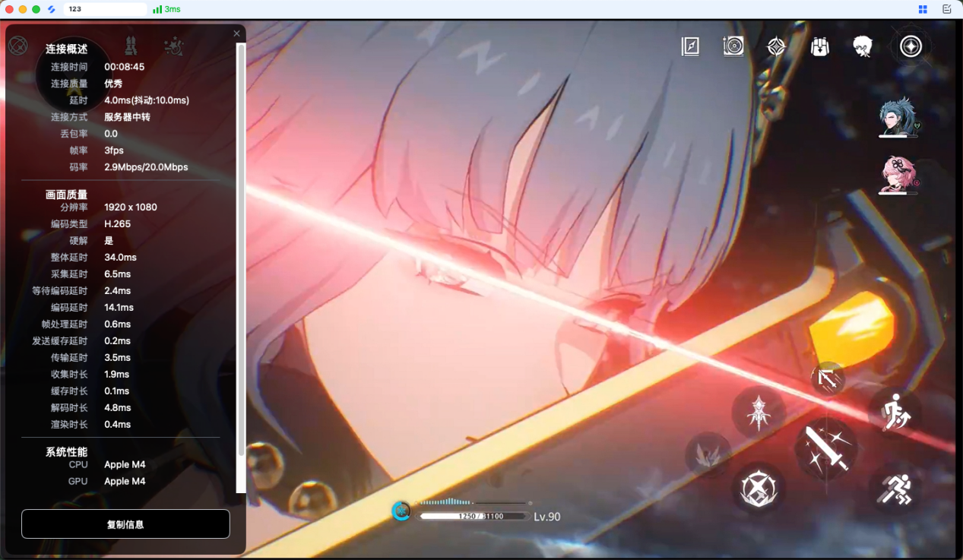Switch to the pink-haired team character
The height and width of the screenshot is (560, 963).
click(x=898, y=175)
